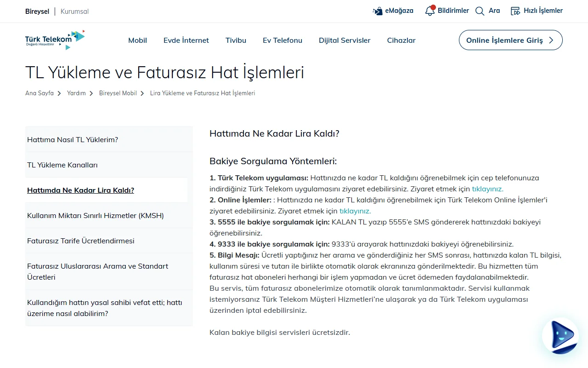Click the Ara search magnifier icon

pos(480,11)
